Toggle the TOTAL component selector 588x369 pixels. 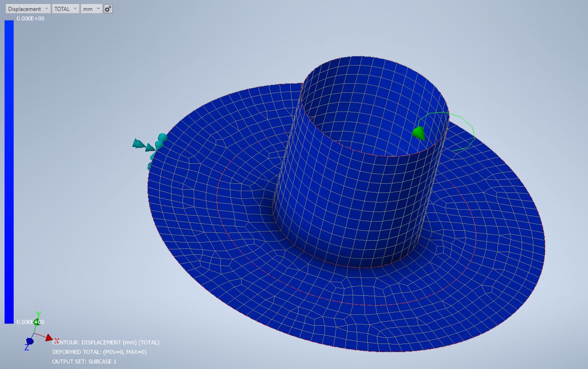pos(62,8)
